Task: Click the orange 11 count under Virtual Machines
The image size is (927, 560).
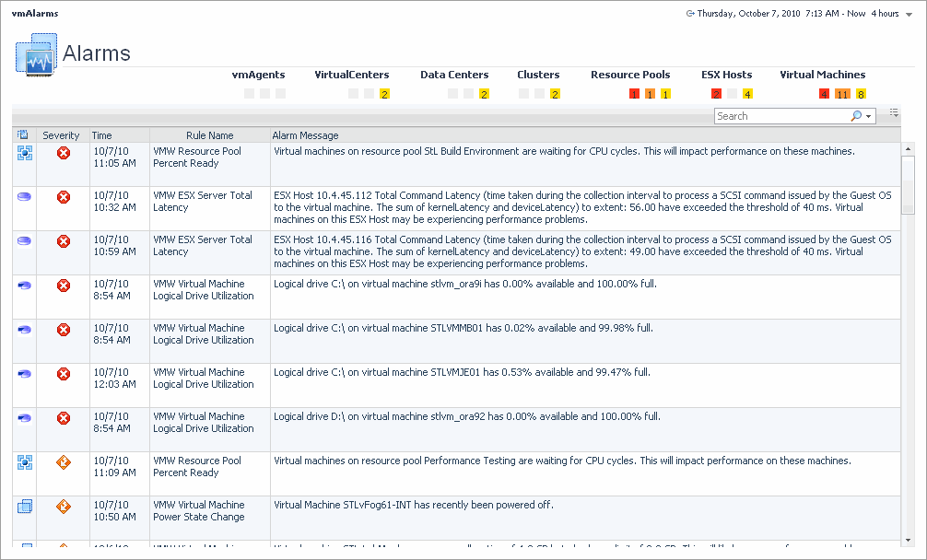Action: pyautogui.click(x=842, y=94)
